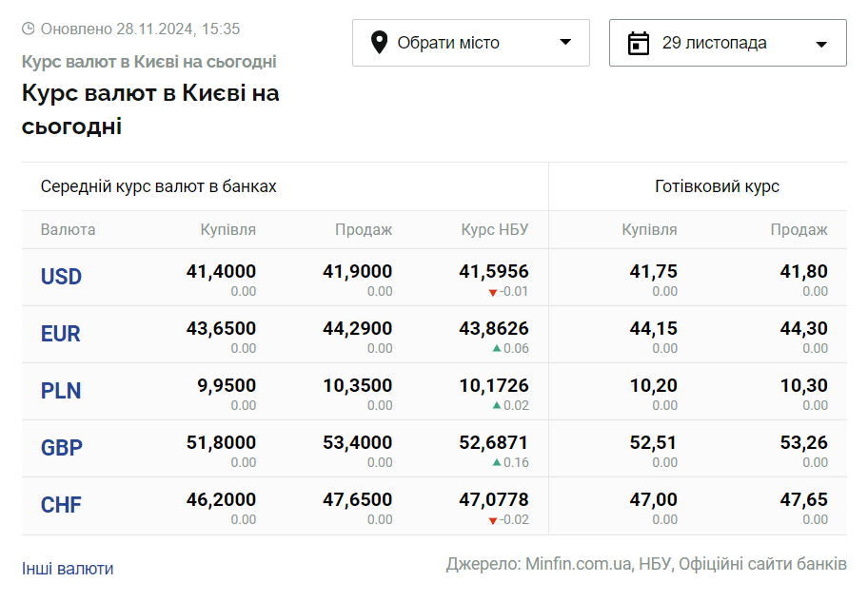The height and width of the screenshot is (602, 868).
Task: Click GBP cash buy rate 52,51
Action: 654,442
